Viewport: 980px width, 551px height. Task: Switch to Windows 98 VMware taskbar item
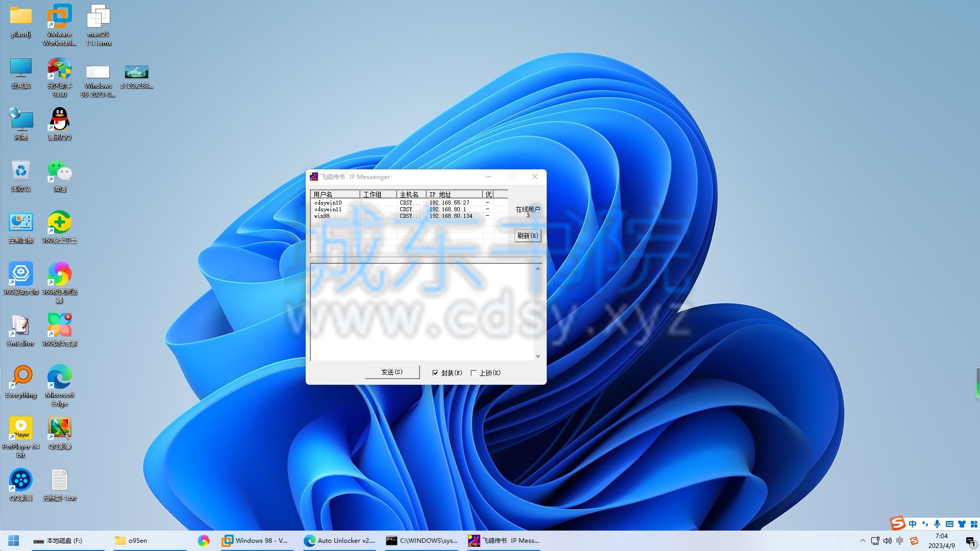pos(257,540)
